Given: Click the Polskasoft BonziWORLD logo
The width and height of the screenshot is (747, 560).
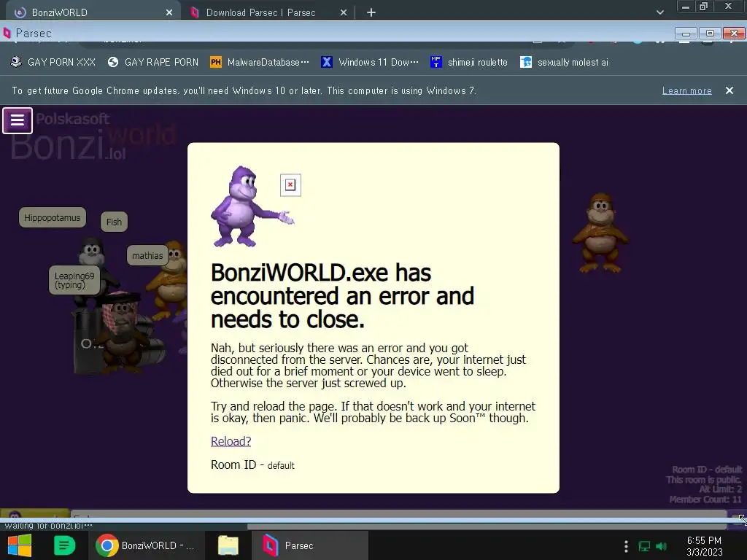Looking at the screenshot, I should click(x=93, y=136).
